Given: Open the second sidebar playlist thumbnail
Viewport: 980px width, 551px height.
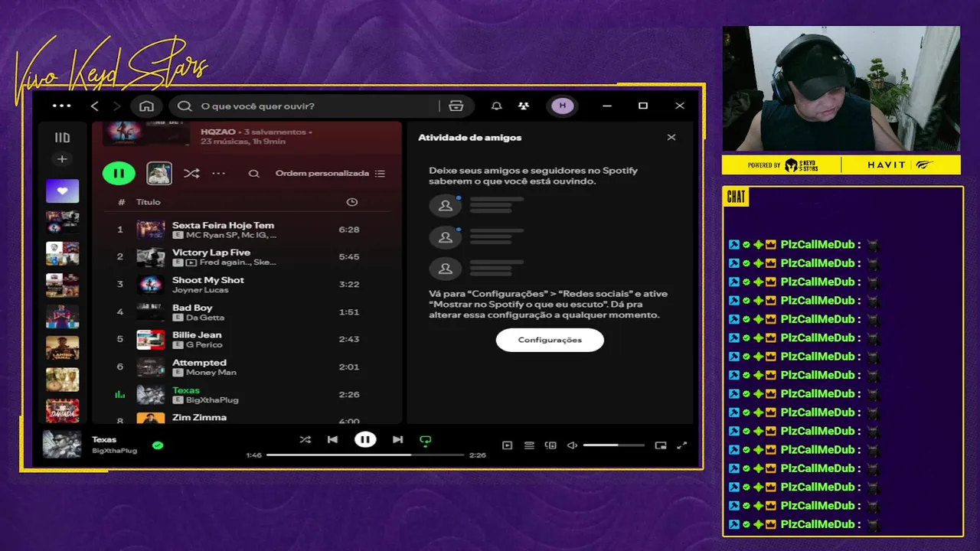Looking at the screenshot, I should coord(62,222).
